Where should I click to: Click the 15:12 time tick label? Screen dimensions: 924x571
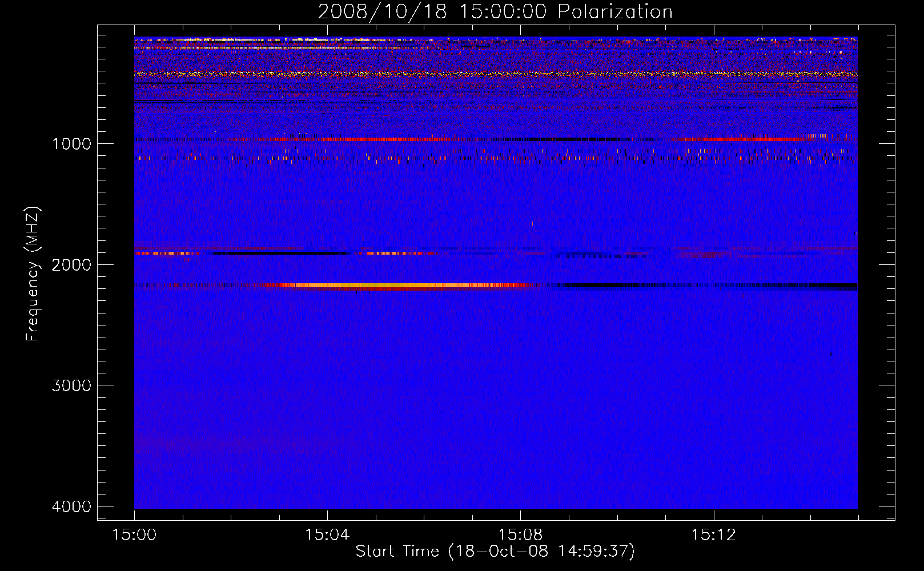pos(713,535)
